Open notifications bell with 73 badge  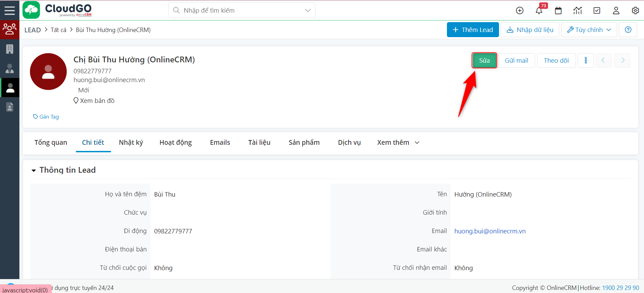pyautogui.click(x=539, y=11)
